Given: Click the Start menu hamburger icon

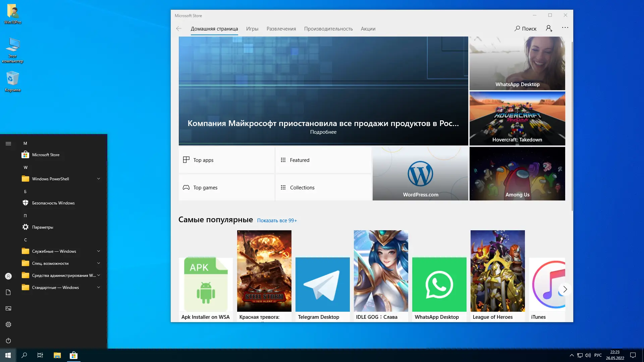Looking at the screenshot, I should click(8, 143).
